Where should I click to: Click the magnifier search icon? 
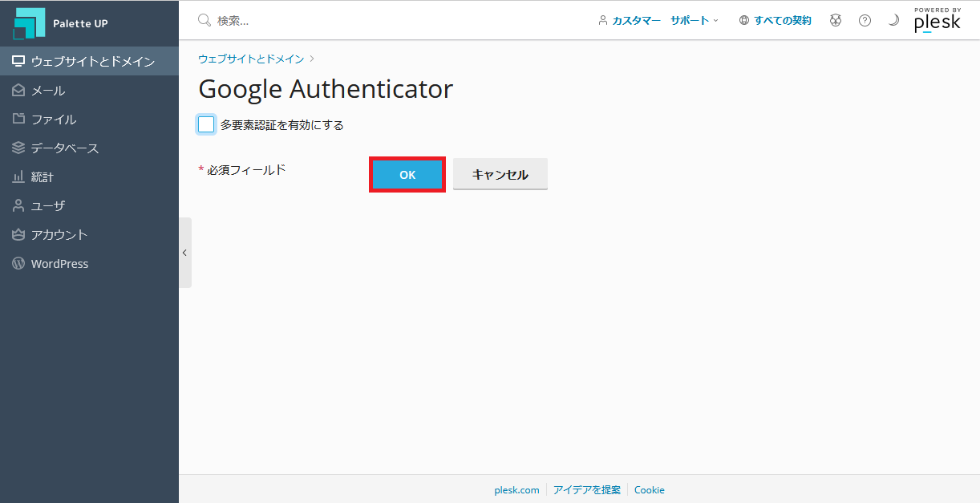click(205, 20)
